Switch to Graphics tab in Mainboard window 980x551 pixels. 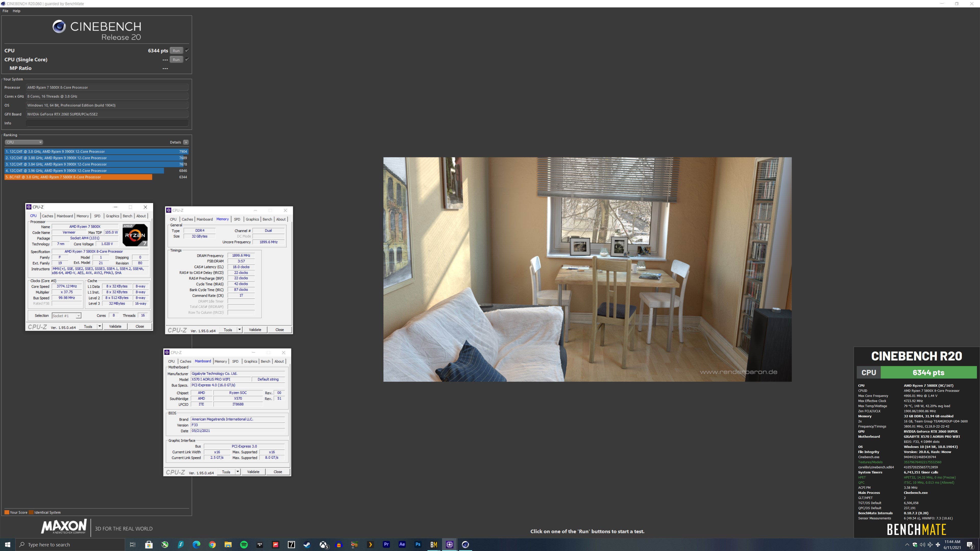[x=250, y=361]
